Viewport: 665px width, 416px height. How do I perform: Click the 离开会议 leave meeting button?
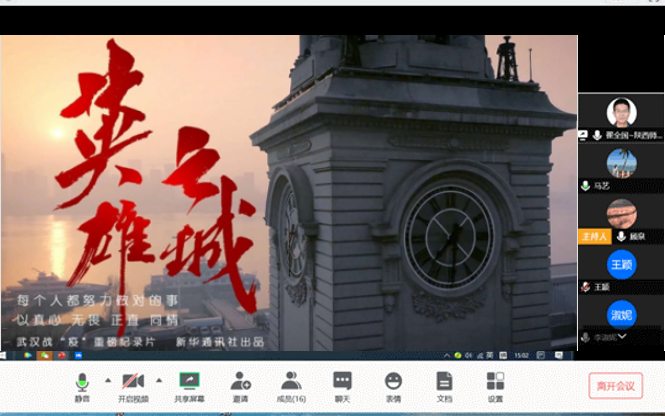coord(615,386)
